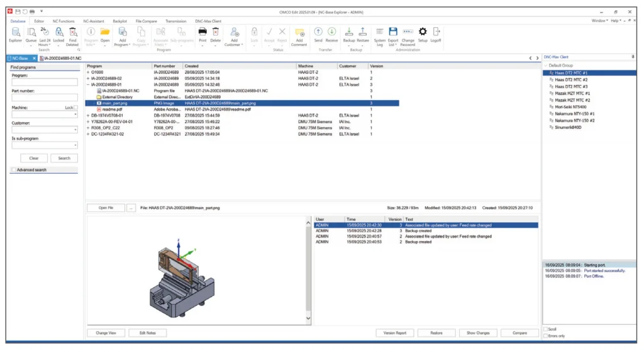Click the Logoff icon

click(x=436, y=31)
